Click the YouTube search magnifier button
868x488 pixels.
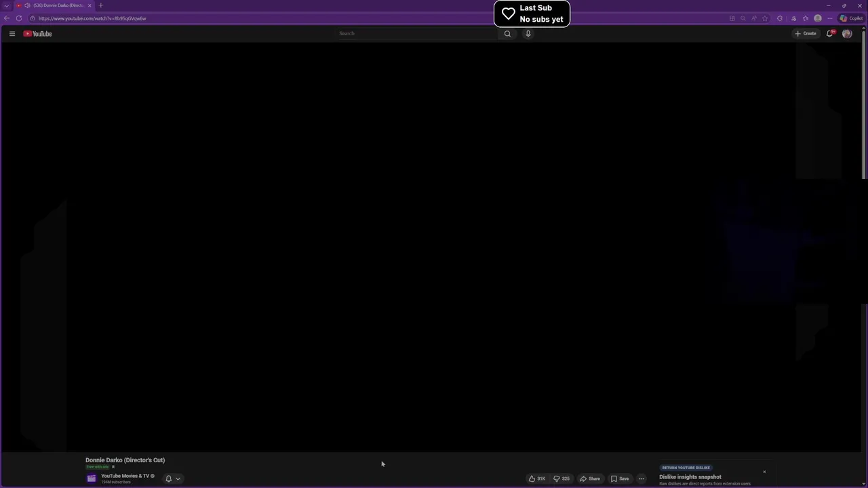tap(507, 33)
